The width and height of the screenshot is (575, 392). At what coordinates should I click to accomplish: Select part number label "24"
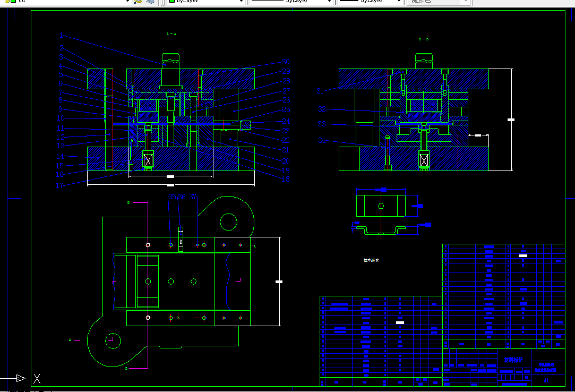click(x=286, y=121)
